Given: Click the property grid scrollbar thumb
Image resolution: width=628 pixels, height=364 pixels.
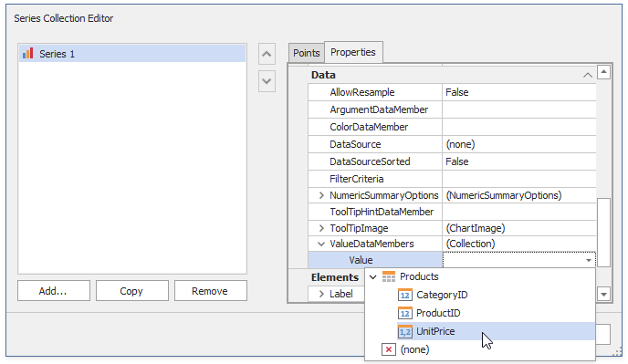Looking at the screenshot, I should [603, 233].
